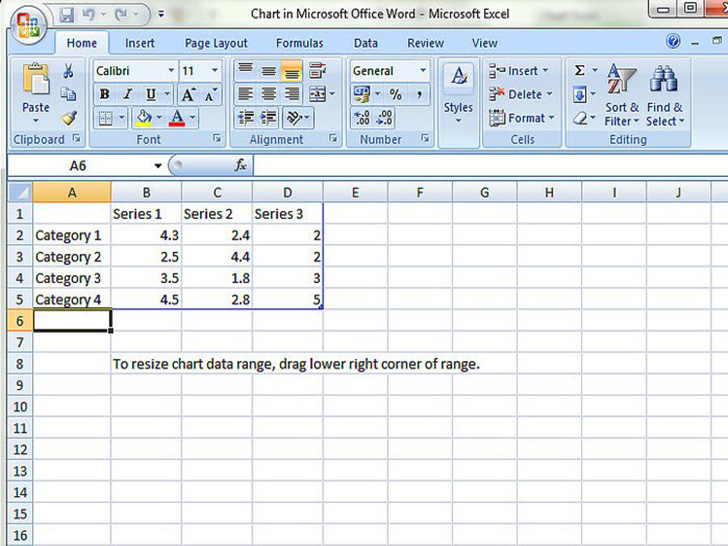Redo the last action

pyautogui.click(x=122, y=15)
